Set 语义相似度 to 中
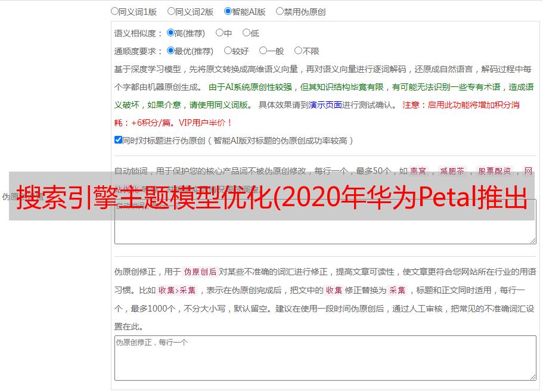The image size is (543, 392). [219, 33]
